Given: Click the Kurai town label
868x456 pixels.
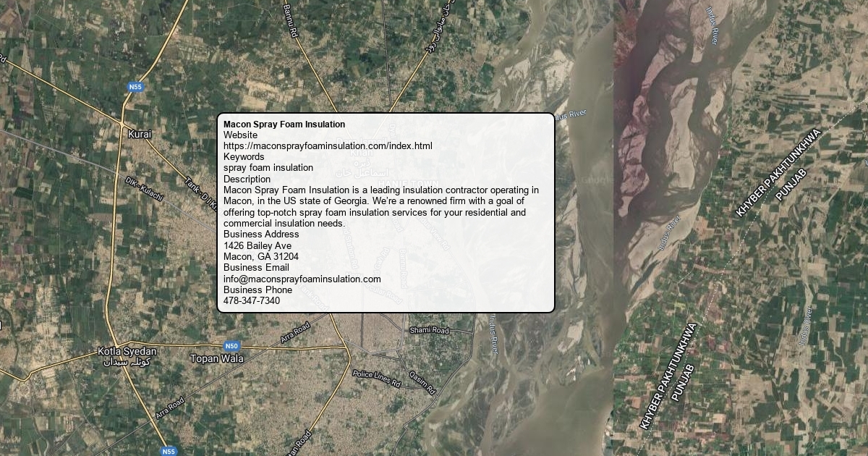Looking at the screenshot, I should click(x=140, y=134).
